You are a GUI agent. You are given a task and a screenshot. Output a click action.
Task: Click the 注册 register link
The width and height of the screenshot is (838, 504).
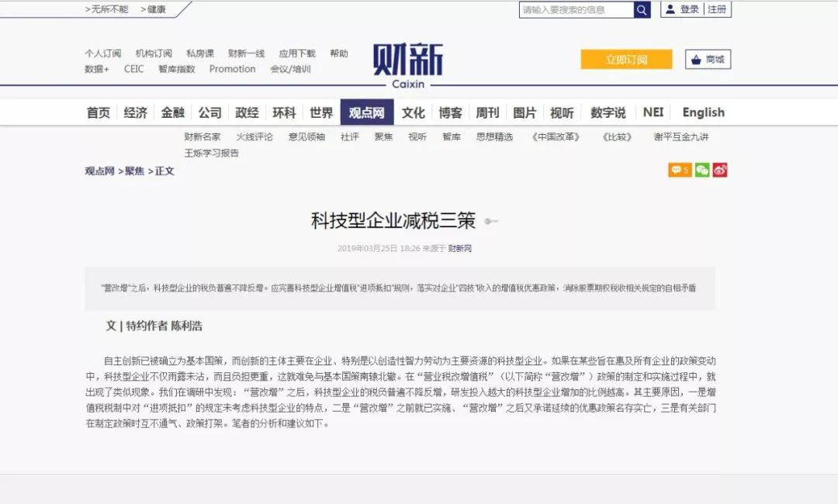717,9
